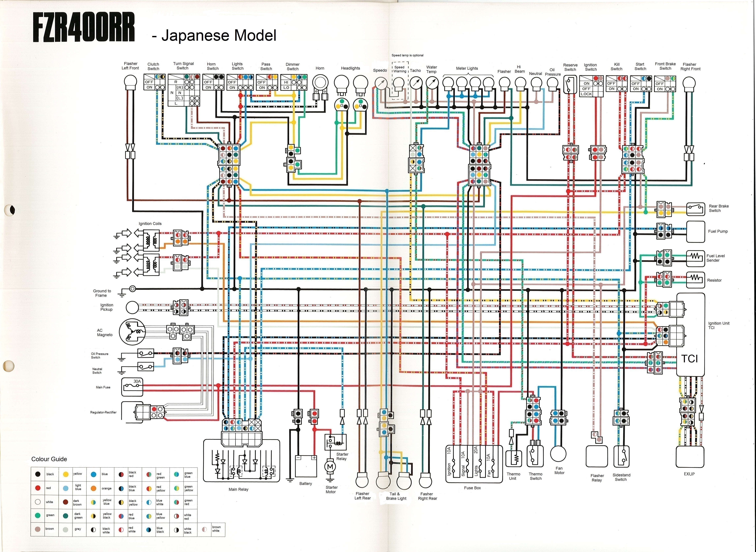Click the black swatch in Colour Guide
The height and width of the screenshot is (552, 756).
[38, 474]
